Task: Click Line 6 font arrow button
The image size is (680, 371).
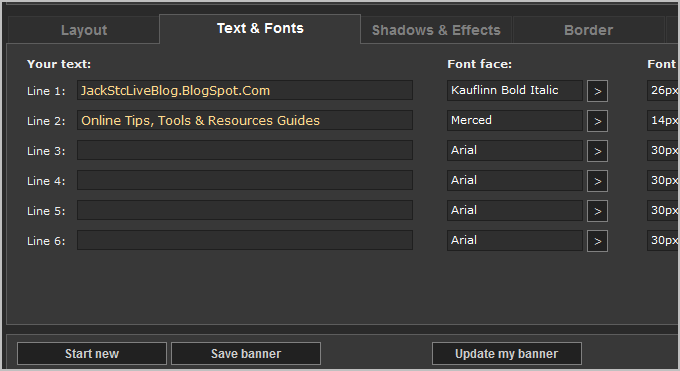Action: tap(597, 241)
